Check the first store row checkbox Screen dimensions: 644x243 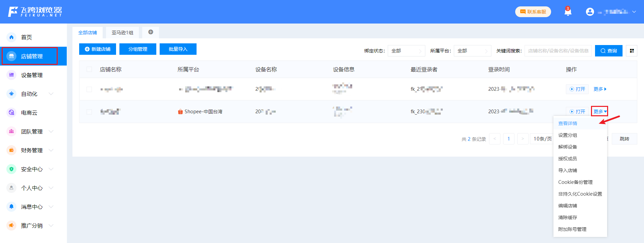(x=89, y=89)
